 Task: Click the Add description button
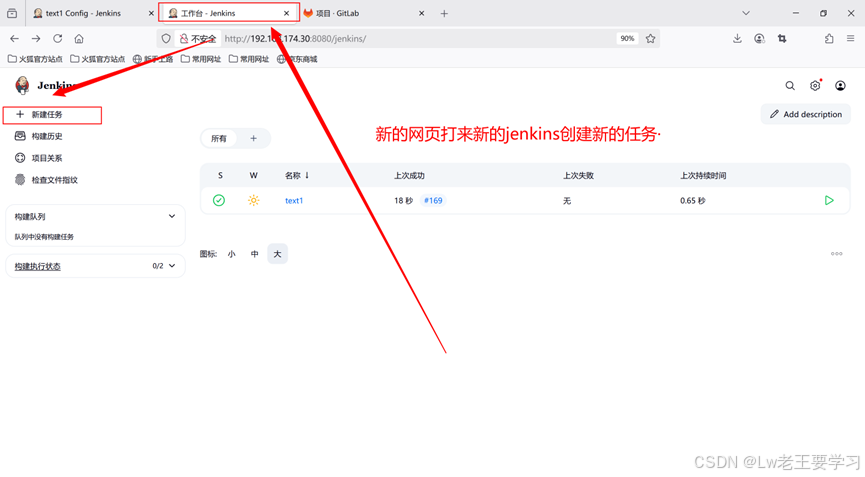click(x=806, y=114)
